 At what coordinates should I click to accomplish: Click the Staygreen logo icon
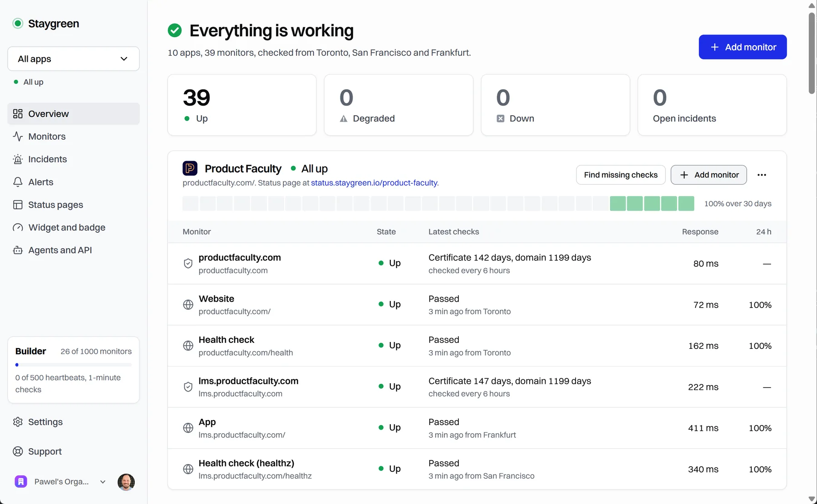coord(18,24)
